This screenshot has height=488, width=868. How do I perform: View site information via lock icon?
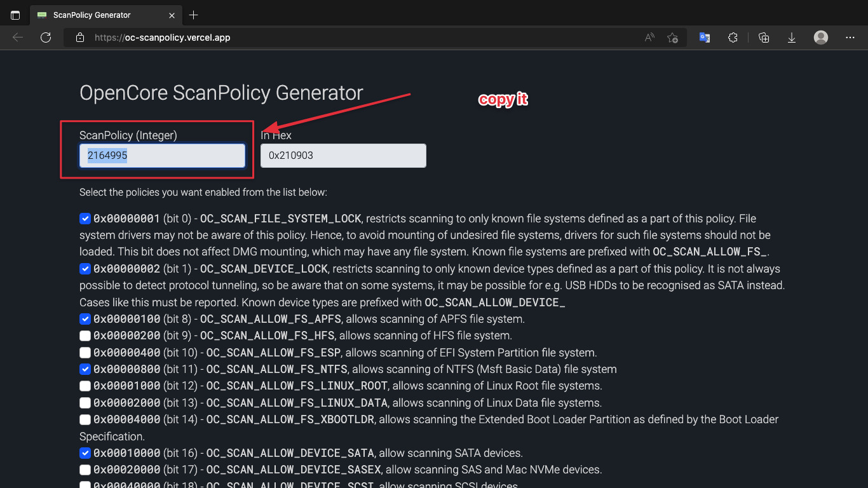80,37
